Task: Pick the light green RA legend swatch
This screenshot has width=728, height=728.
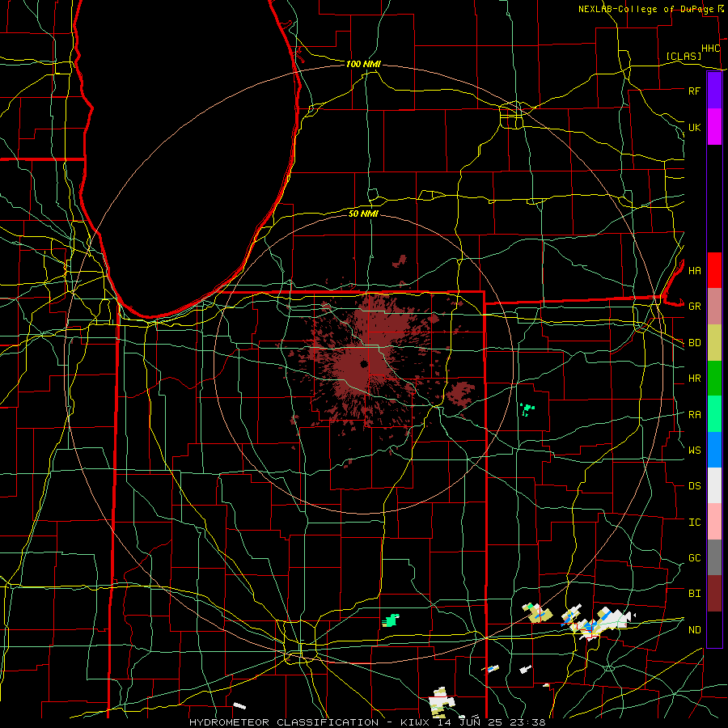Action: click(x=714, y=414)
